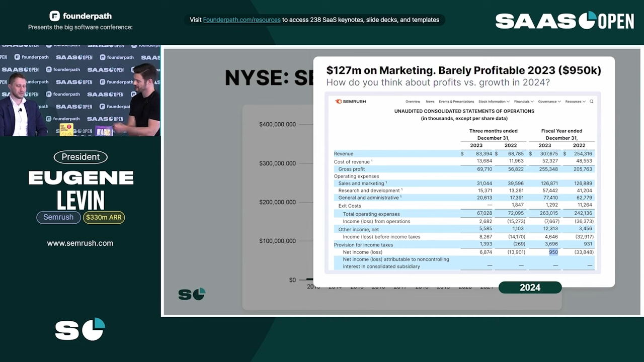
Task: Click the $200,000,000 axis label
Action: coord(278,202)
